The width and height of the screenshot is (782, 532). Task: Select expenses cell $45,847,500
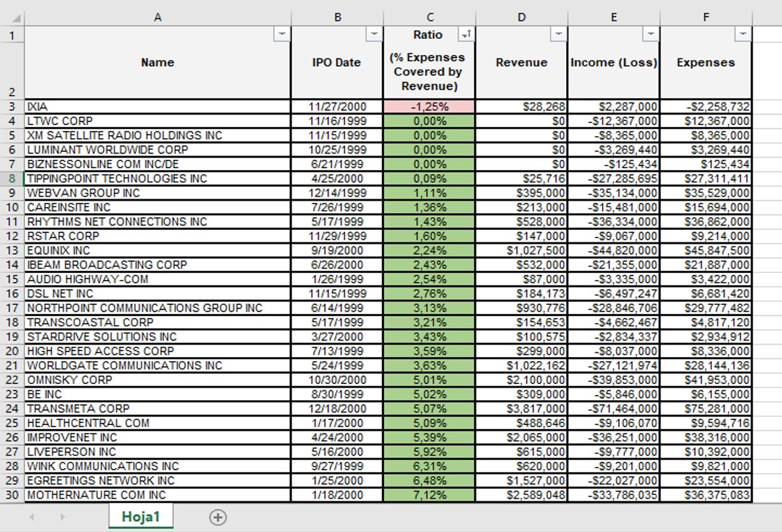[x=706, y=250]
